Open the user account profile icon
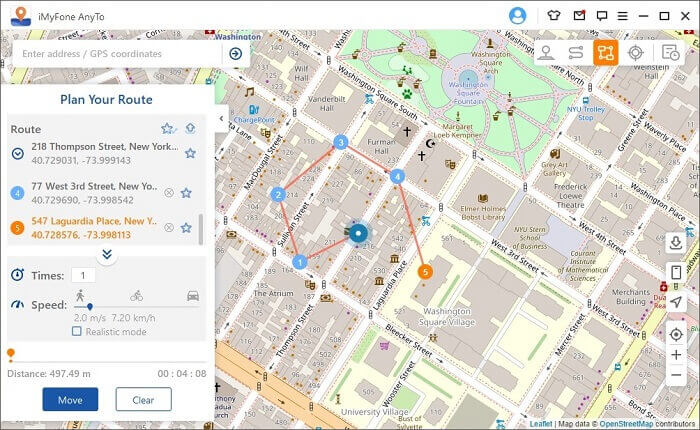Image resolution: width=700 pixels, height=430 pixels. pyautogui.click(x=517, y=16)
